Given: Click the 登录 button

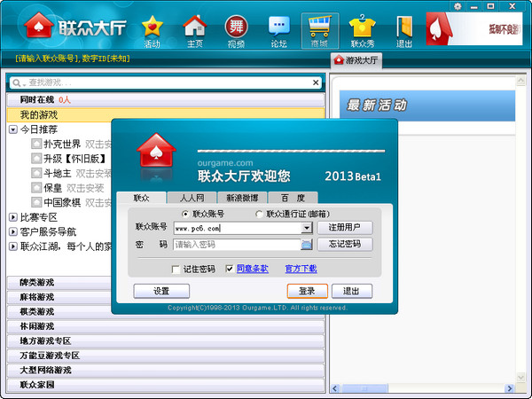Looking at the screenshot, I should point(308,291).
